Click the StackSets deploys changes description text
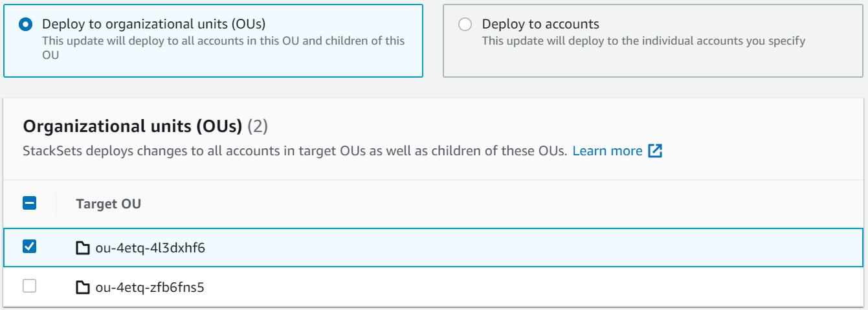This screenshot has height=310, width=868. click(295, 151)
